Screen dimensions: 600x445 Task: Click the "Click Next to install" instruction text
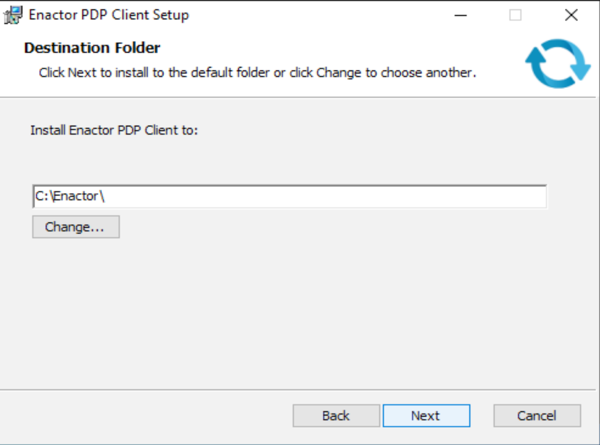(256, 73)
